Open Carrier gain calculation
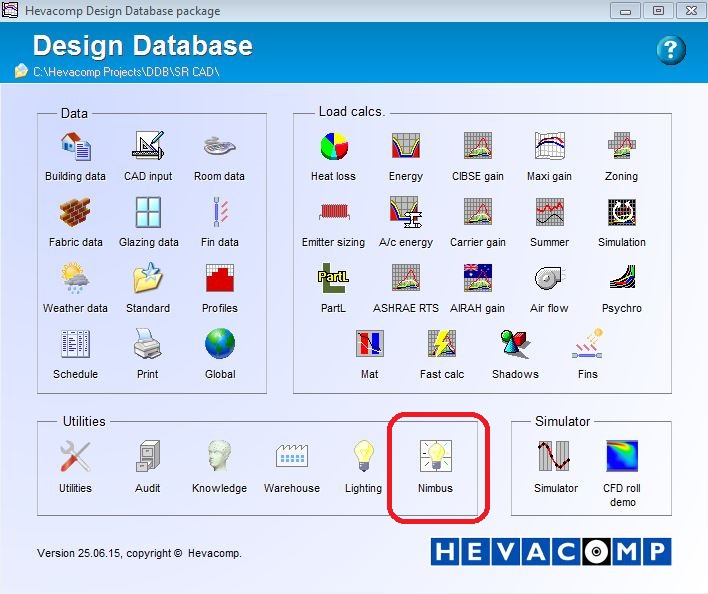The height and width of the screenshot is (594, 708). click(478, 211)
